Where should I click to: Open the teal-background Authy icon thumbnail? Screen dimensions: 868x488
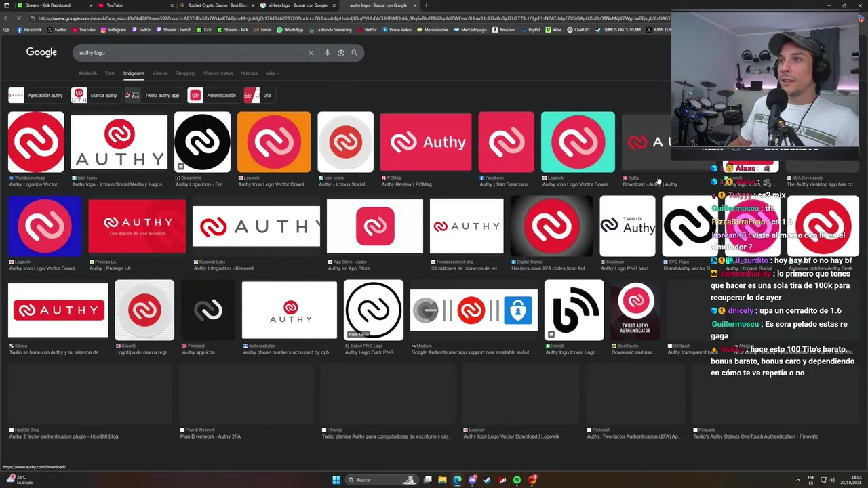tap(578, 142)
